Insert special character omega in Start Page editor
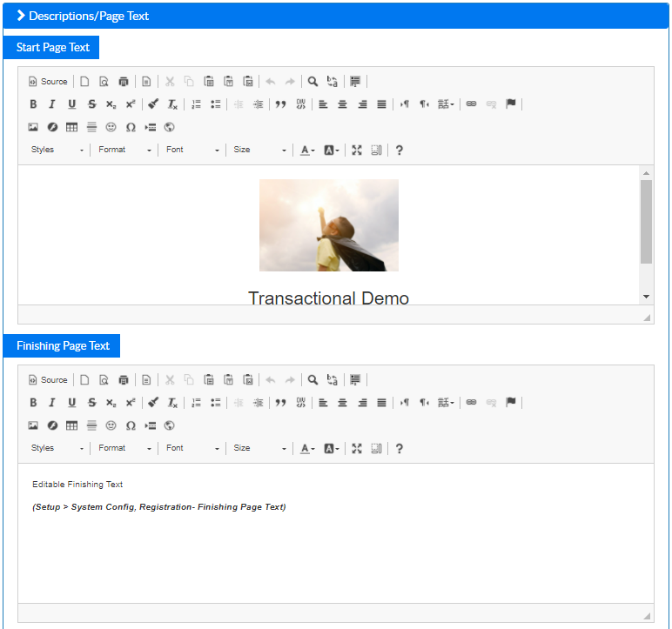The image size is (672, 629). pyautogui.click(x=131, y=127)
